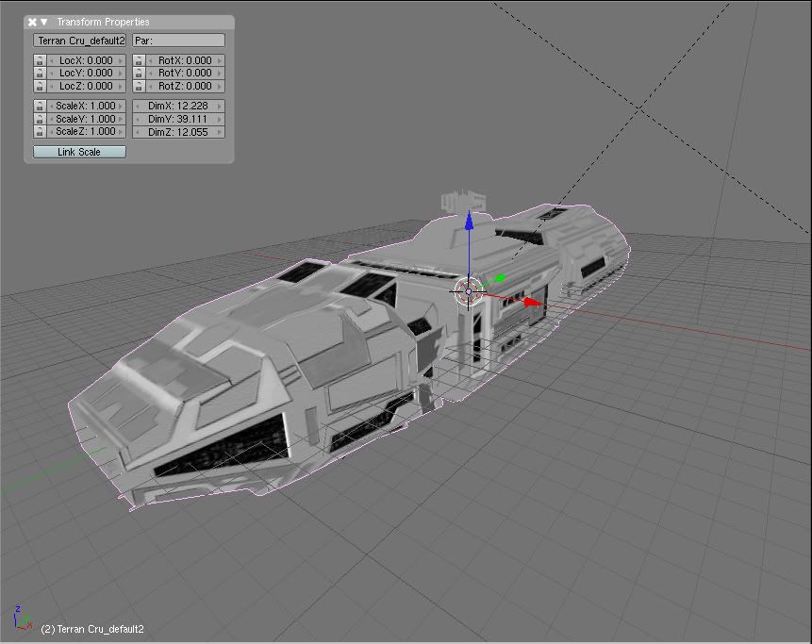Decrease LocX with its left arrow
The height and width of the screenshot is (644, 812).
tap(51, 60)
